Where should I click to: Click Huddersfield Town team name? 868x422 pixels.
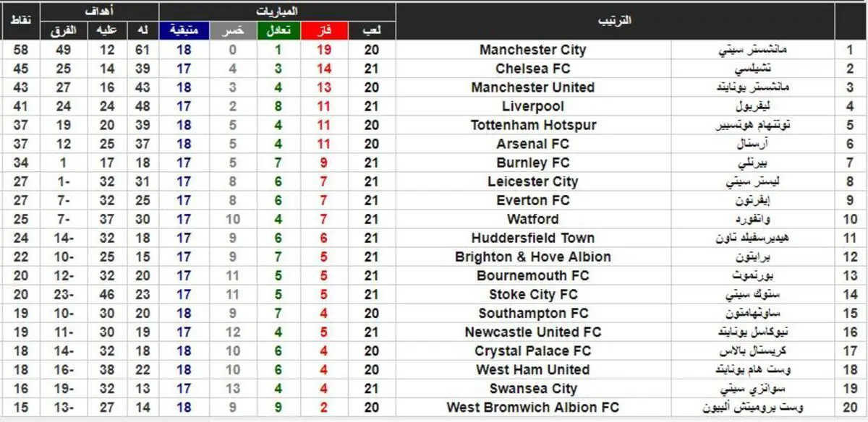click(x=533, y=238)
